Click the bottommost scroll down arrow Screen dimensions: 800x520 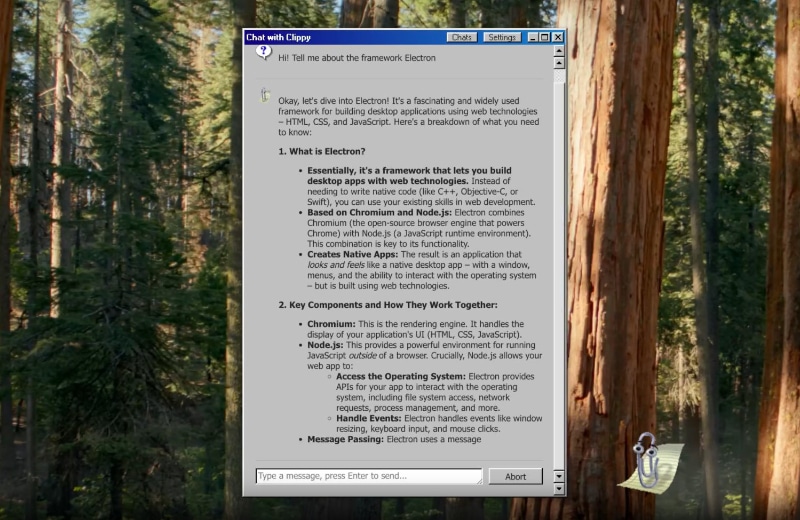pyautogui.click(x=558, y=487)
